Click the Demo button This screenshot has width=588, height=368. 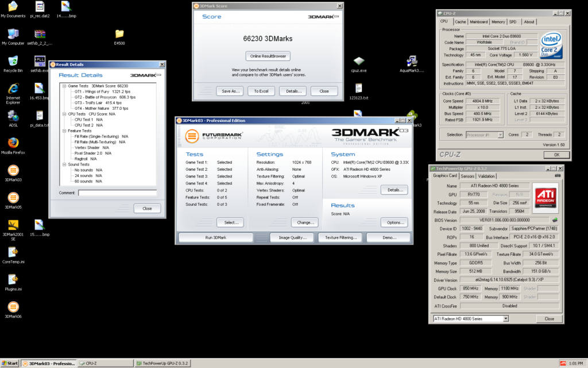(389, 237)
